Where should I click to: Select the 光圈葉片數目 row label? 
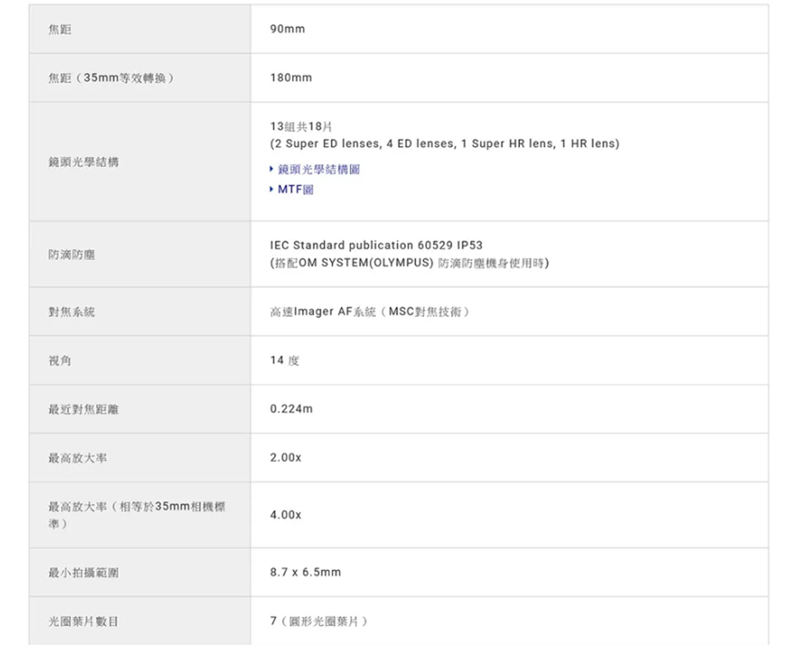(x=84, y=621)
